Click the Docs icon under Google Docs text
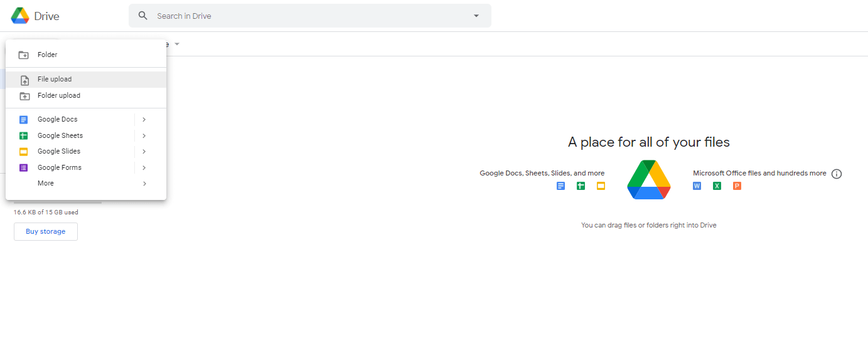 coord(561,186)
